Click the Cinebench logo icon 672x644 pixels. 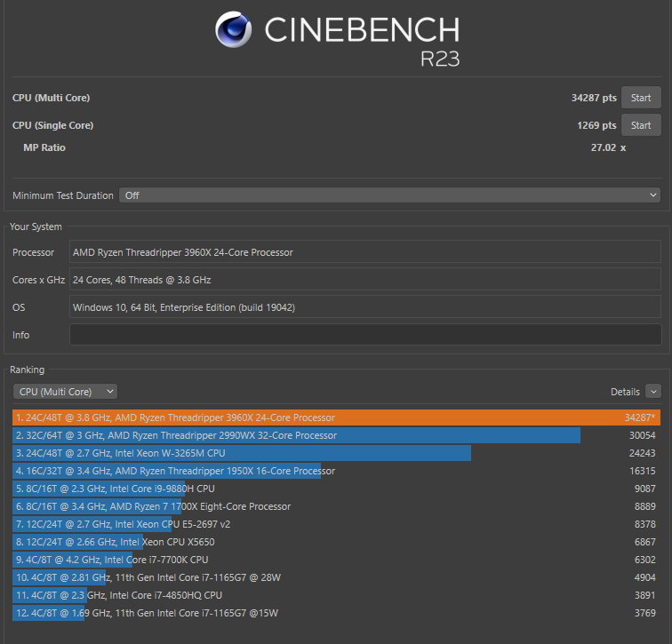point(233,29)
